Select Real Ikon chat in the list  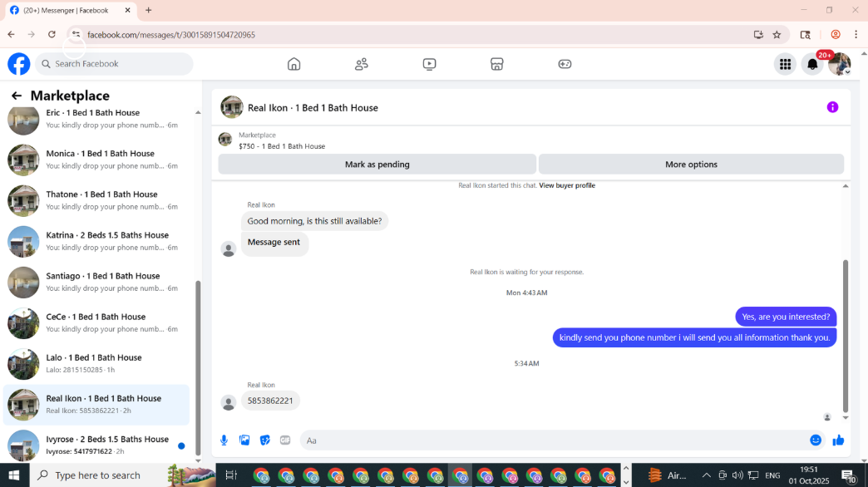97,405
